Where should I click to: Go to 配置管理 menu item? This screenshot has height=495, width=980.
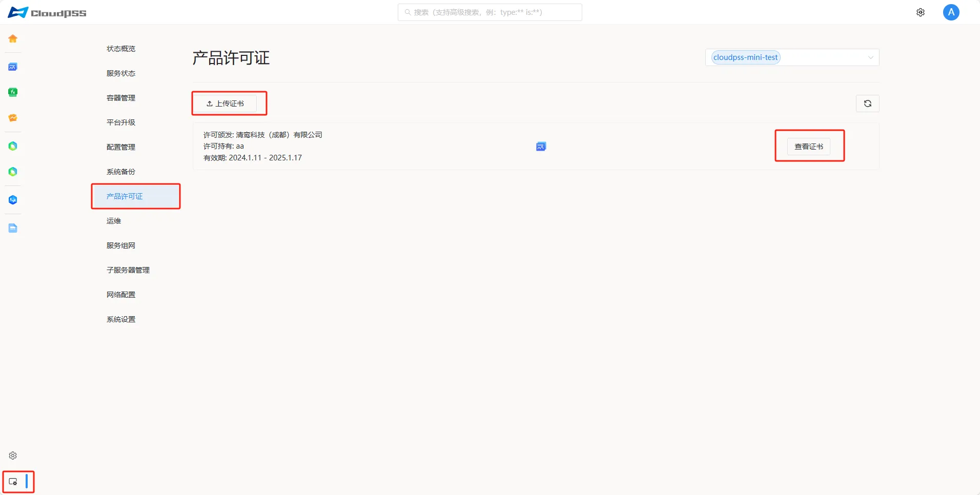(x=121, y=147)
